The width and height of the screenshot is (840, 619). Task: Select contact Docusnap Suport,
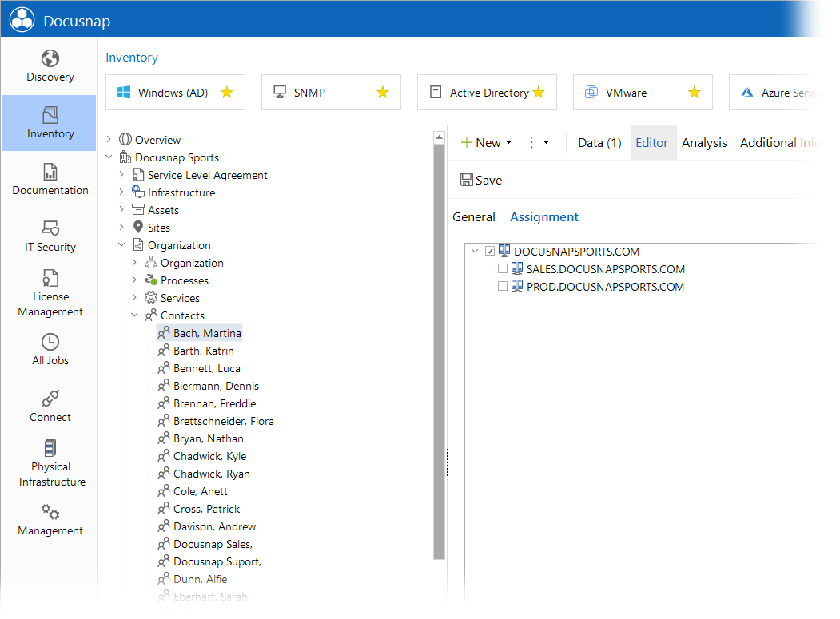209,561
